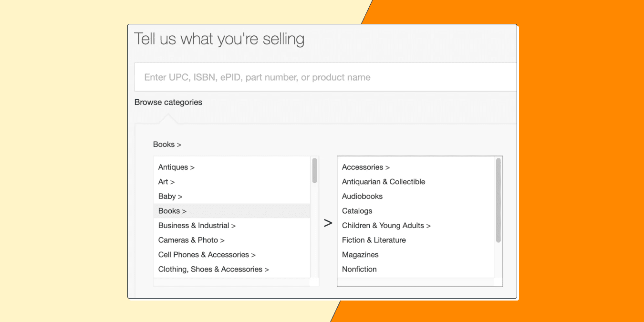Screen dimensions: 644x322
Task: Expand the Children & Young Adults subcategory
Action: 386,225
